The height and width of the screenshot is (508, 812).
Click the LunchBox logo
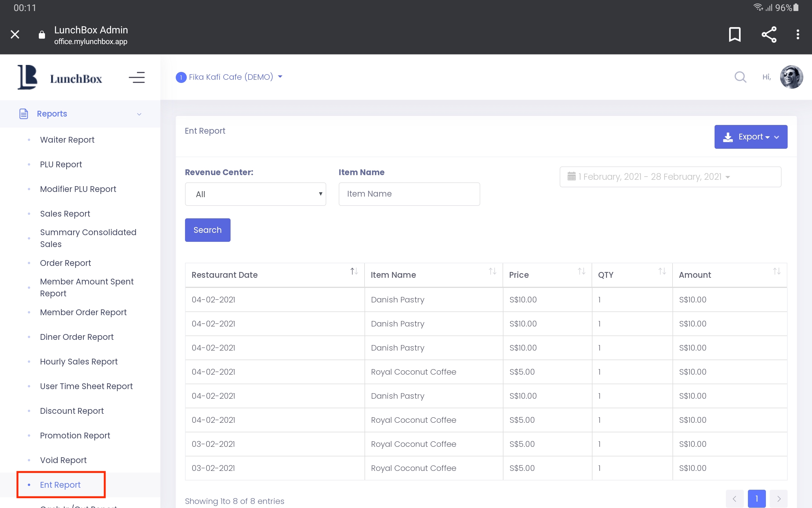[60, 78]
